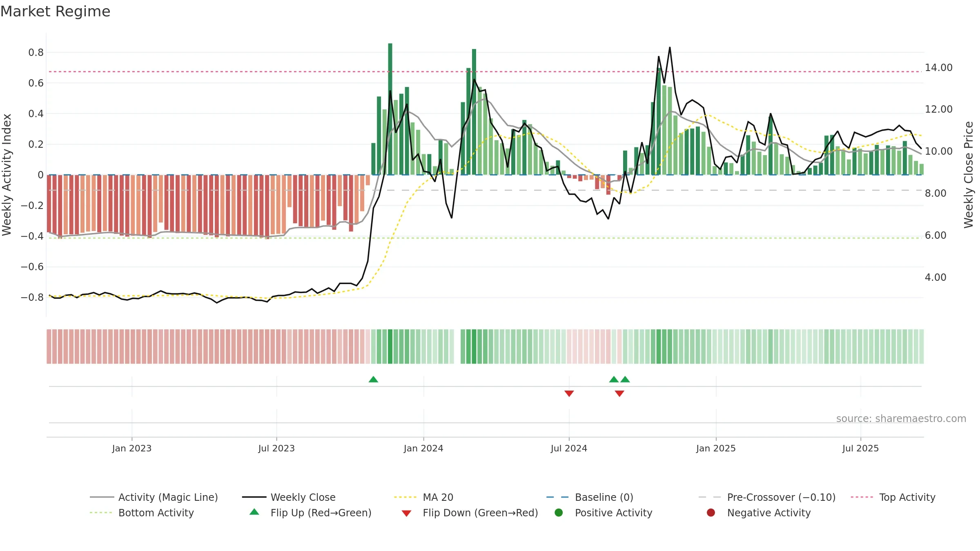Viewport: 980px width, 551px height.
Task: Click green triangle icon in Flip Up legend
Action: (254, 512)
